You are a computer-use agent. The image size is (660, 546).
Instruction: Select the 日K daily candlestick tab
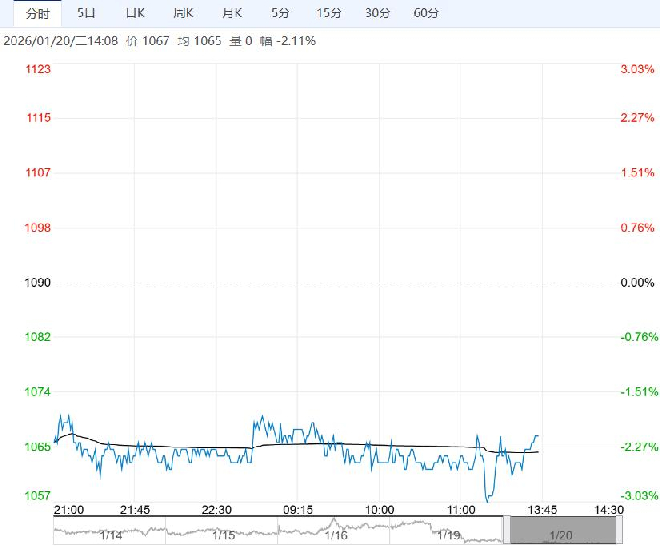(134, 13)
